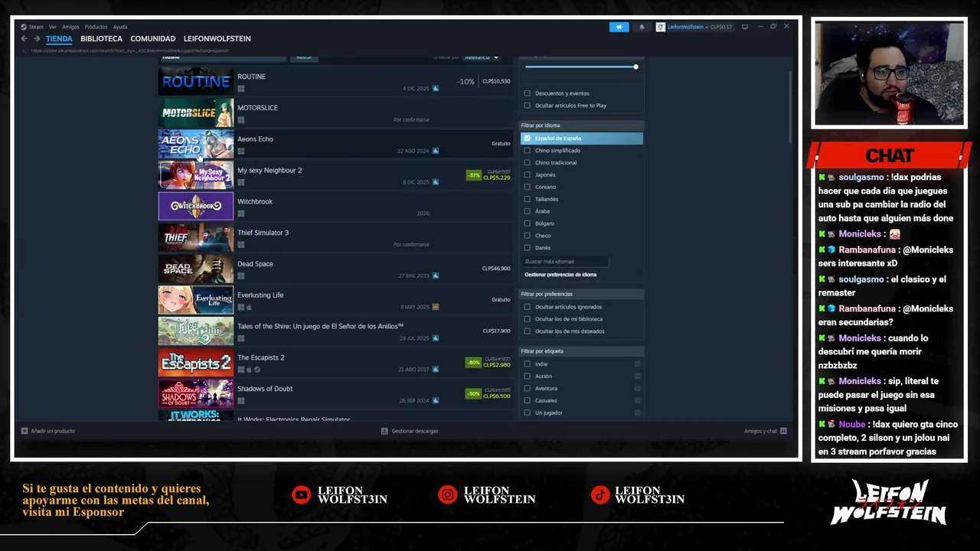Collapse the Filtrar por etiqueta section

581,351
